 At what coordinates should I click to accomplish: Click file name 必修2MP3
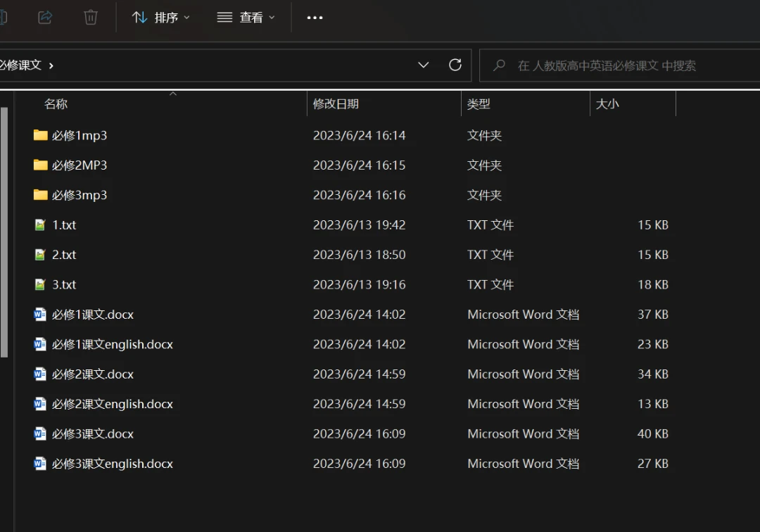[80, 165]
